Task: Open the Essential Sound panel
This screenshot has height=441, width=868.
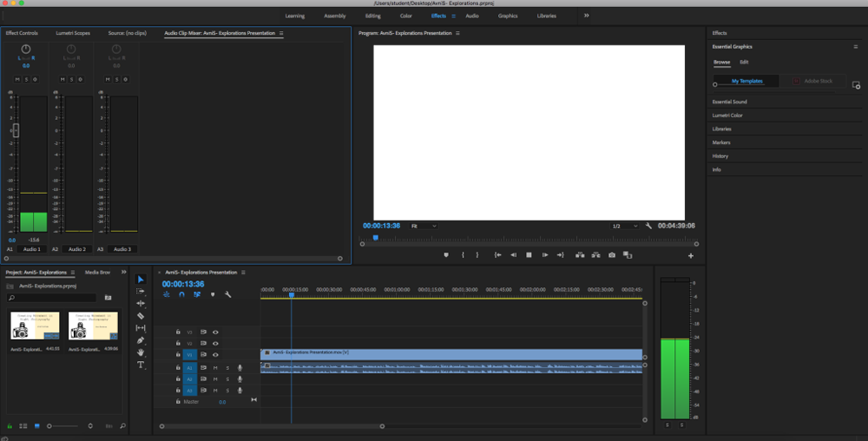Action: click(729, 102)
